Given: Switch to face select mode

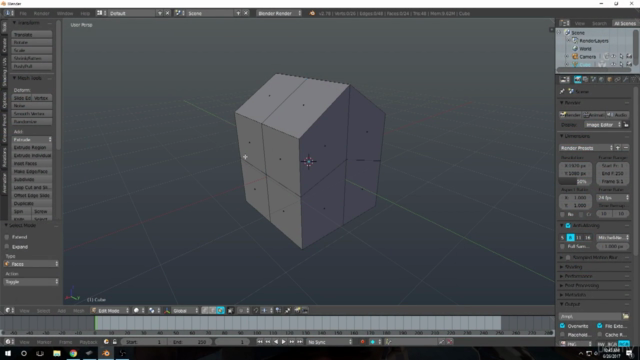Looking at the screenshot, I should tap(220, 311).
